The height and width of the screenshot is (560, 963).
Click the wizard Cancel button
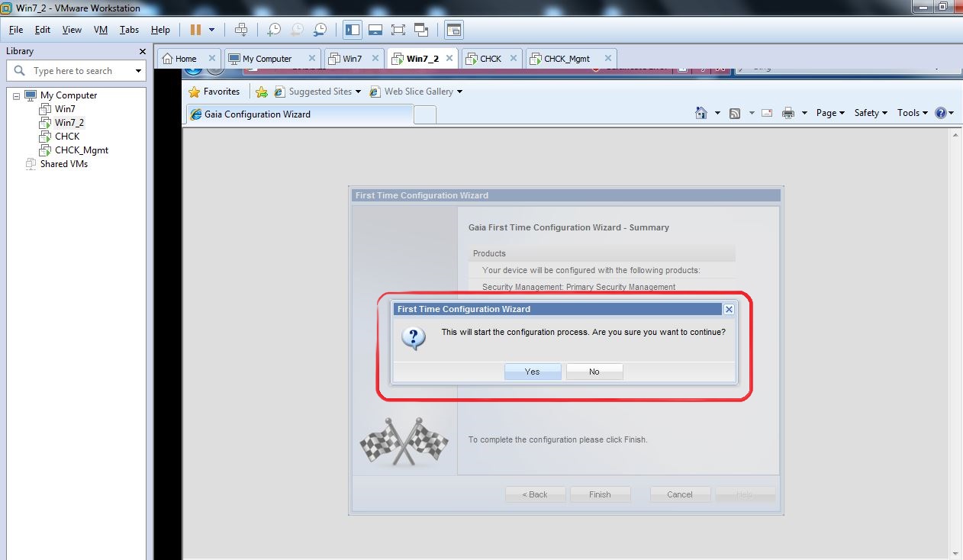pyautogui.click(x=680, y=494)
